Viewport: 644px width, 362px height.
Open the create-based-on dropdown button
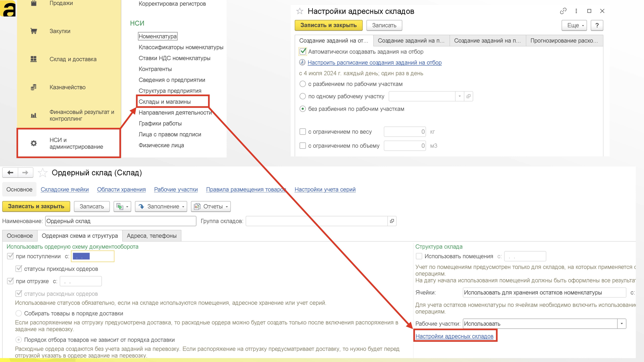122,206
